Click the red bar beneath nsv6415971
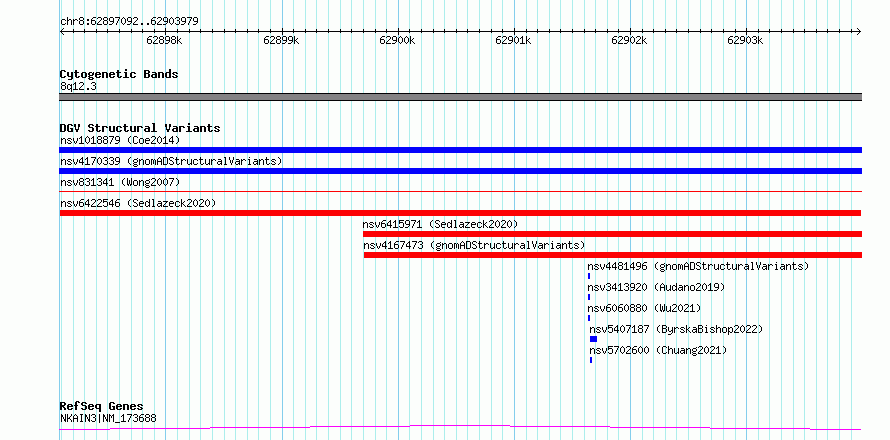This screenshot has height=440, width=890. (612, 234)
